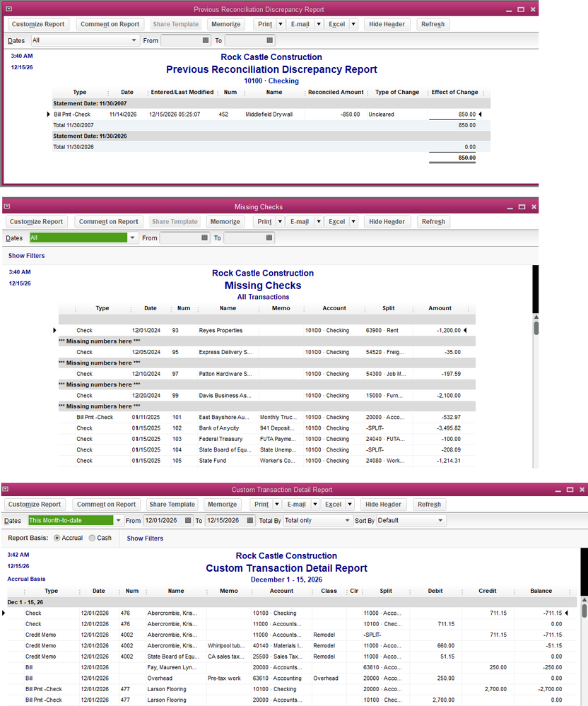The width and height of the screenshot is (588, 706).
Task: Click Express Delivery check 95 row
Action: (266, 352)
